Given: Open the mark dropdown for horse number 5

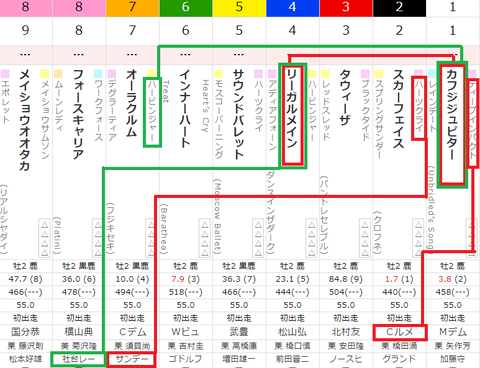Looking at the screenshot, I should (x=239, y=55).
